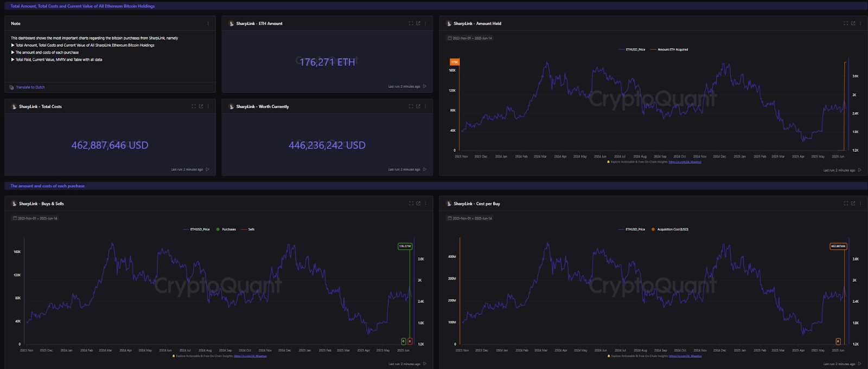Toggle ETHUSD_Price series in Cost per Buy legend
Image resolution: width=868 pixels, height=369 pixels.
click(632, 229)
